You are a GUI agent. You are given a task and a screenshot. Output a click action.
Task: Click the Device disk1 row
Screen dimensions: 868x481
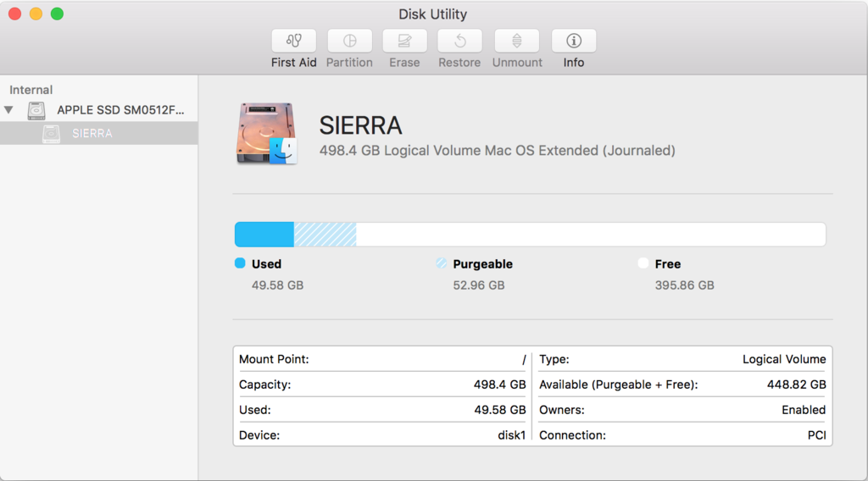click(382, 435)
